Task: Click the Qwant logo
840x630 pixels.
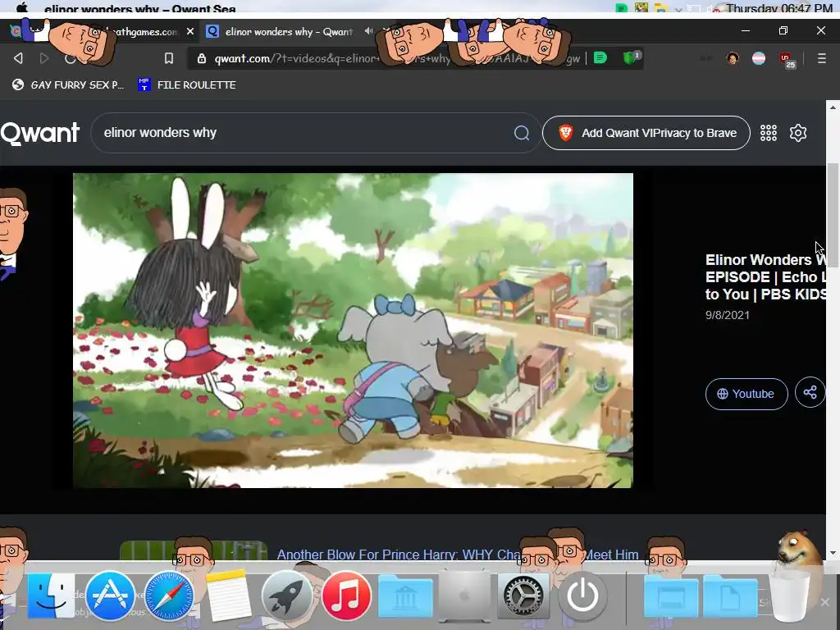Action: [40, 133]
